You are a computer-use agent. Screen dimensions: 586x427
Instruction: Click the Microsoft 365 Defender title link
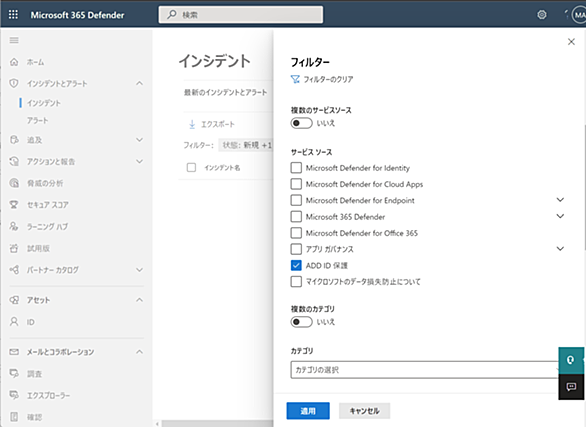(x=77, y=15)
